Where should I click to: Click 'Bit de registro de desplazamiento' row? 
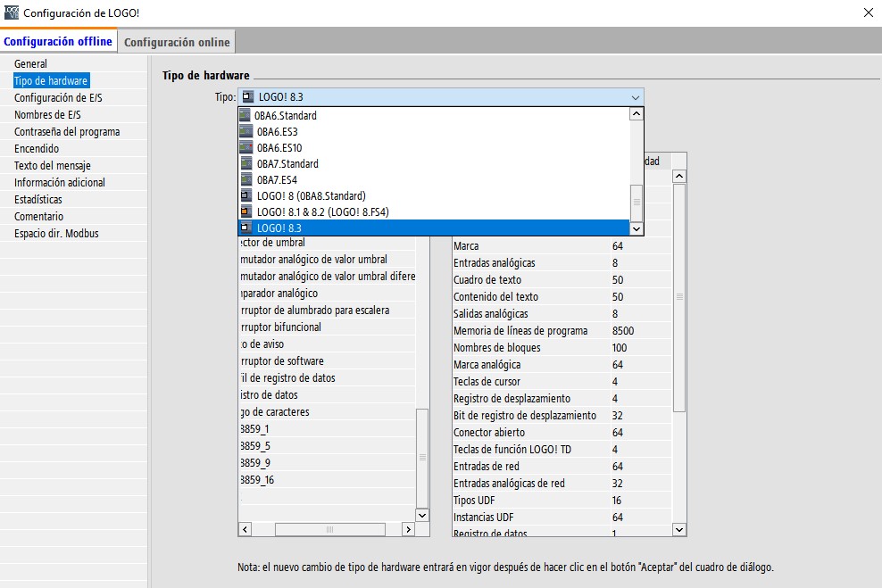562,416
